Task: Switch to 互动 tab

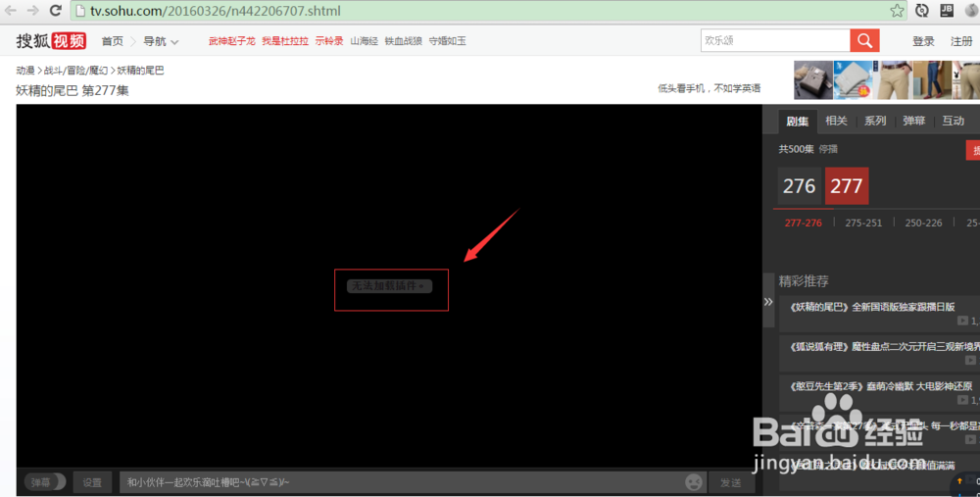Action: [954, 122]
